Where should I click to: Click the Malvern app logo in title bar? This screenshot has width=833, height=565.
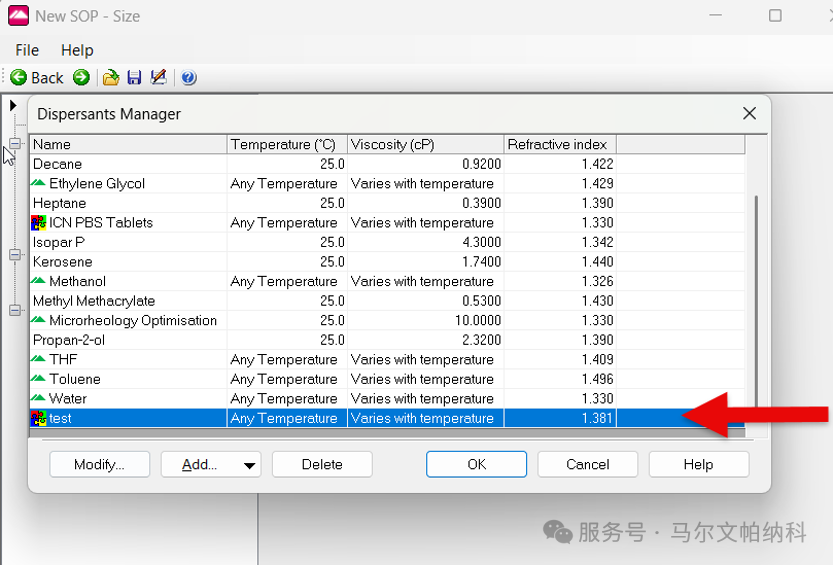point(18,15)
